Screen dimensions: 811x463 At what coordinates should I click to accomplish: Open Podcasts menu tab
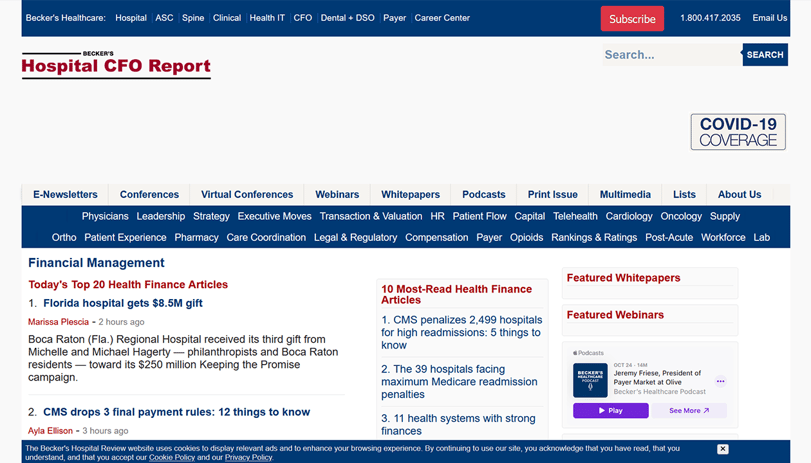484,195
